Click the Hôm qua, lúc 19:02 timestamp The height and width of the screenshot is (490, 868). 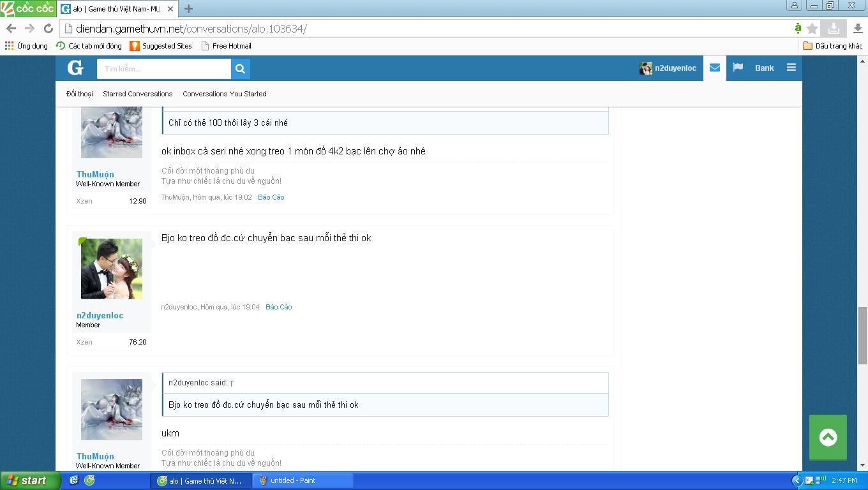(x=222, y=197)
